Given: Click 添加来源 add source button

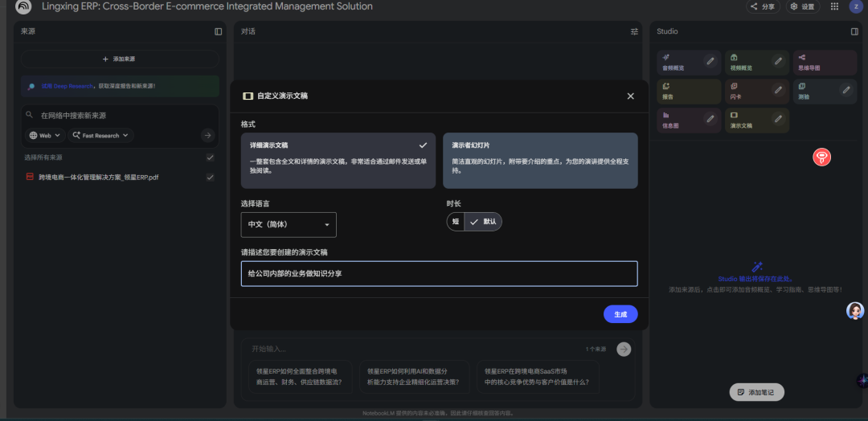Looking at the screenshot, I should pos(120,59).
